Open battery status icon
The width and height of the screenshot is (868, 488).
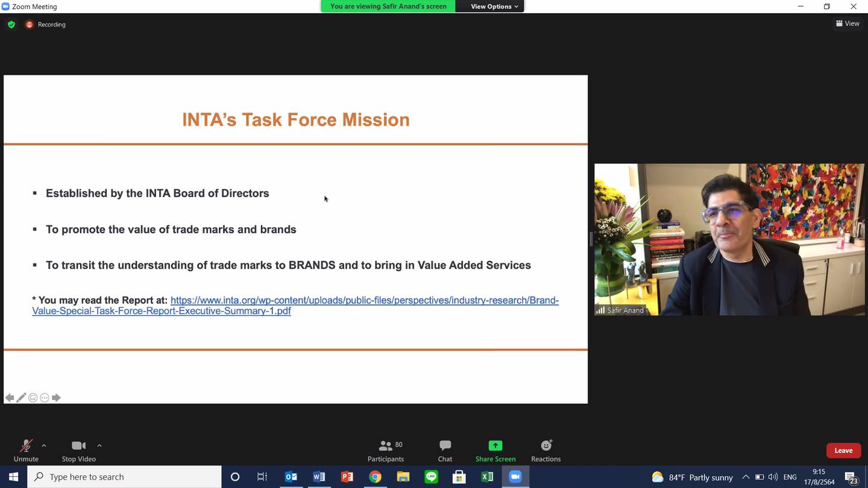tap(759, 477)
